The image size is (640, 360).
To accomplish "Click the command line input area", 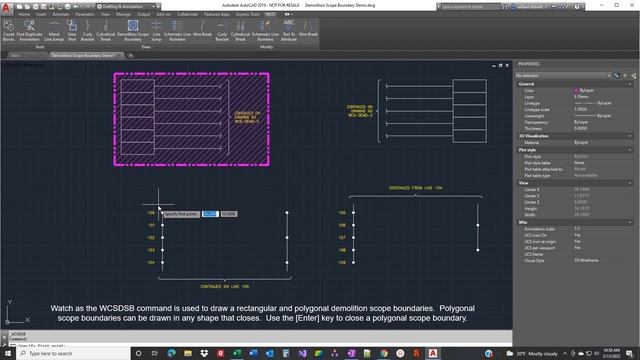I will (x=261, y=345).
